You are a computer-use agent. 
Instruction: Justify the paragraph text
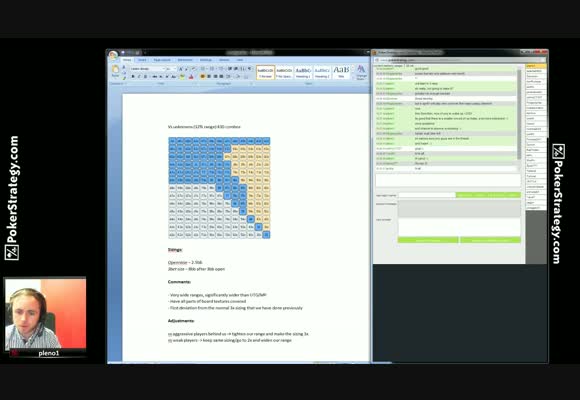pos(221,77)
